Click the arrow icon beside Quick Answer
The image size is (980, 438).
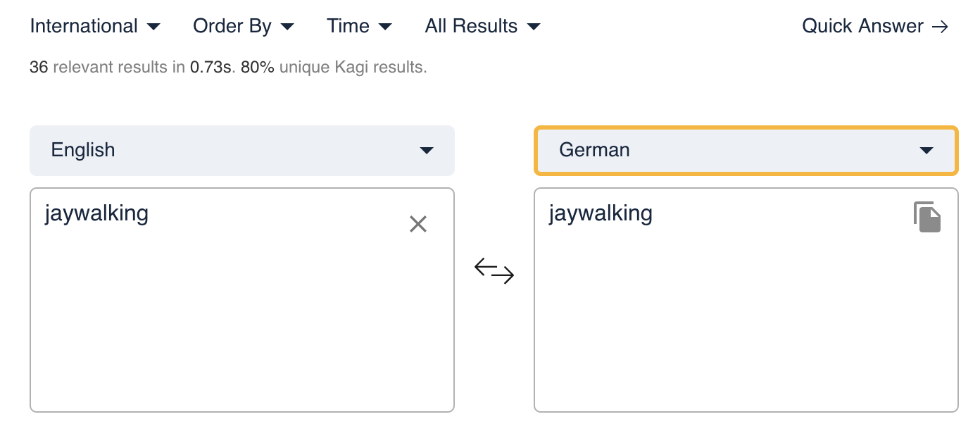940,27
